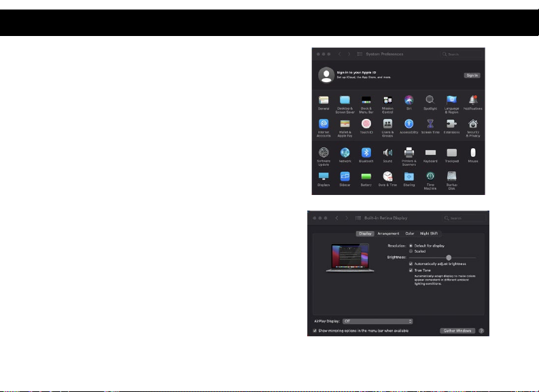Open Screen Time preferences
The width and height of the screenshot is (539, 392).
point(430,126)
